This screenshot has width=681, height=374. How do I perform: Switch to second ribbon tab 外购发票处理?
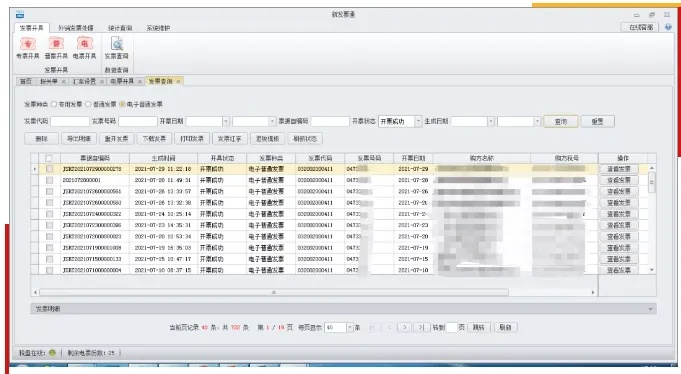(76, 28)
